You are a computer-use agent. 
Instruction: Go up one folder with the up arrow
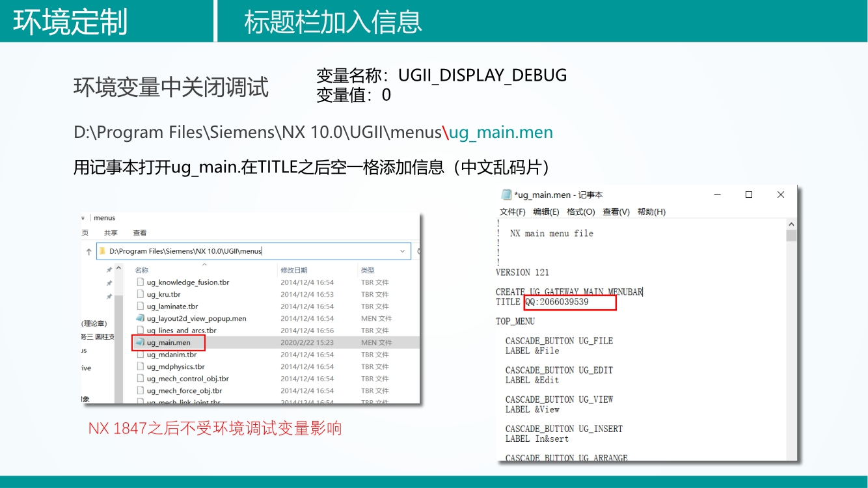89,251
